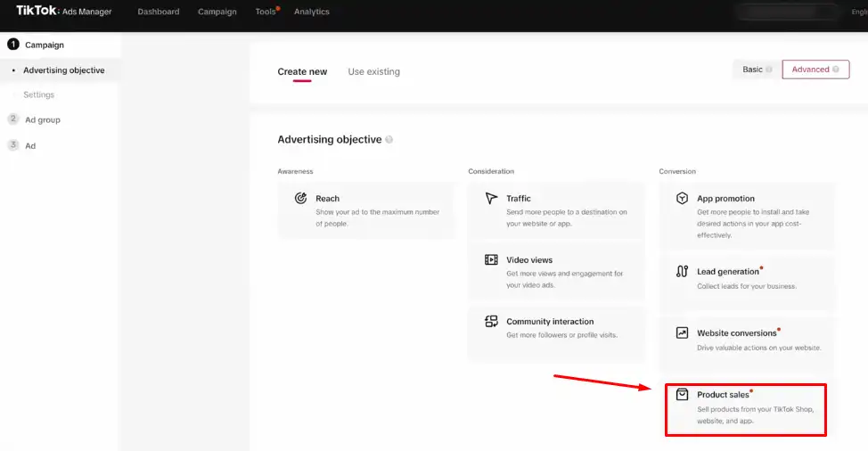The height and width of the screenshot is (451, 868).
Task: Click the Reach target icon
Action: click(x=300, y=198)
